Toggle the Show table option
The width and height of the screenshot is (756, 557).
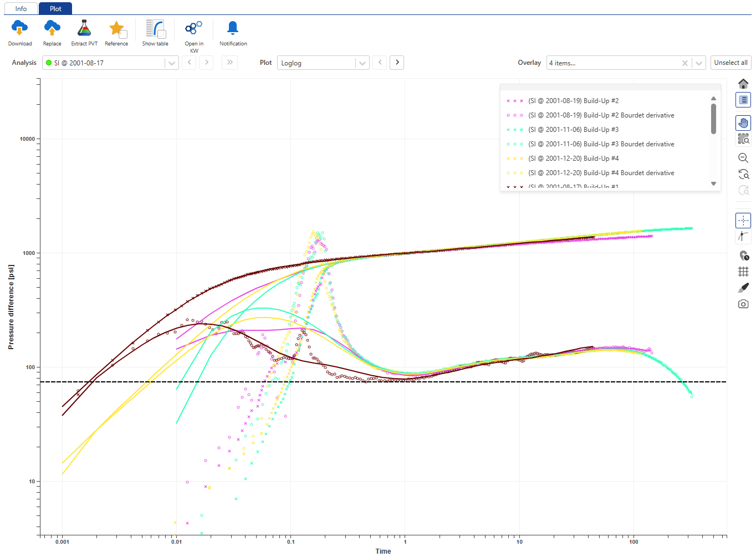(x=155, y=29)
